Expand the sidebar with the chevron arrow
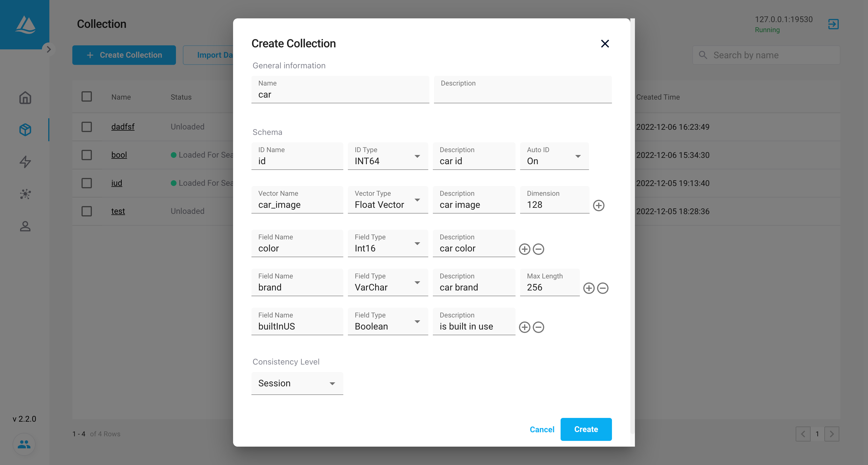The width and height of the screenshot is (868, 465). pyautogui.click(x=49, y=50)
